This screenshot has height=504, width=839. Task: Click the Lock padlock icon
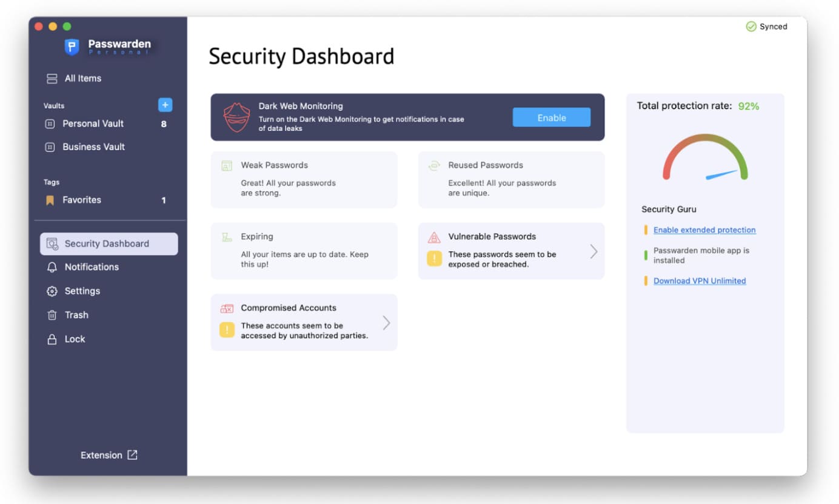click(x=52, y=339)
